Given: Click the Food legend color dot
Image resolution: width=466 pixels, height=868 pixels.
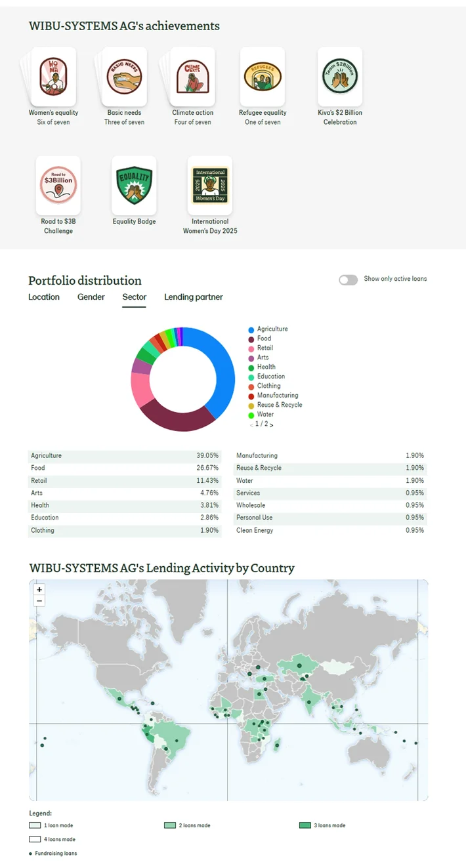Looking at the screenshot, I should pos(251,339).
